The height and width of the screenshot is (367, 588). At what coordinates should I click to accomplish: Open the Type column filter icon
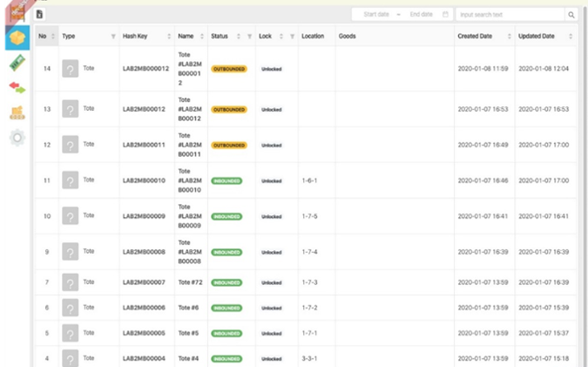(x=113, y=37)
